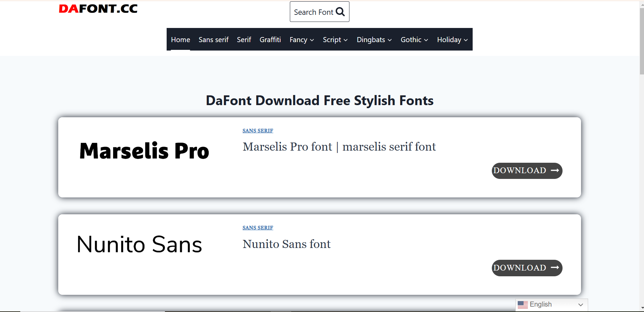Download the Nunito Sans font

pos(527,268)
